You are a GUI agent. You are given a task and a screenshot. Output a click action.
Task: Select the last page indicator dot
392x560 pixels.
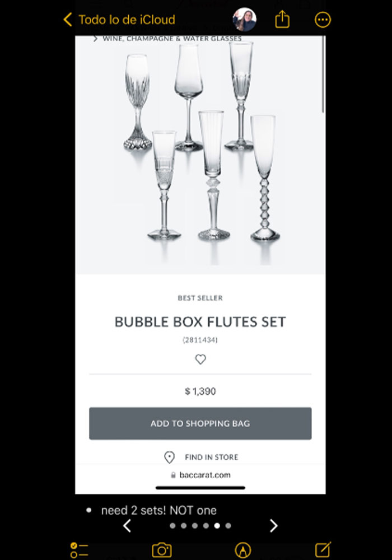pos(228,526)
